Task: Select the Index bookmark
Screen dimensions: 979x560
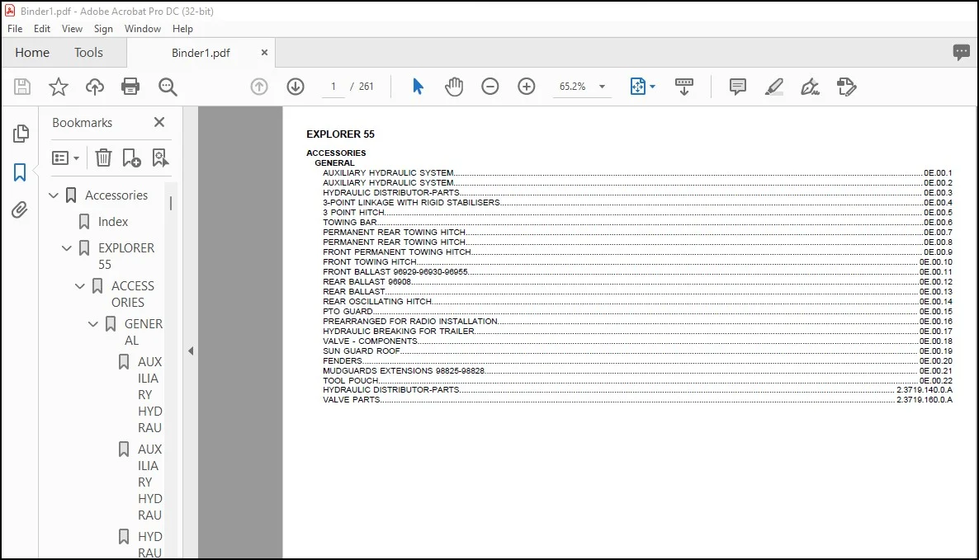Action: (x=112, y=222)
